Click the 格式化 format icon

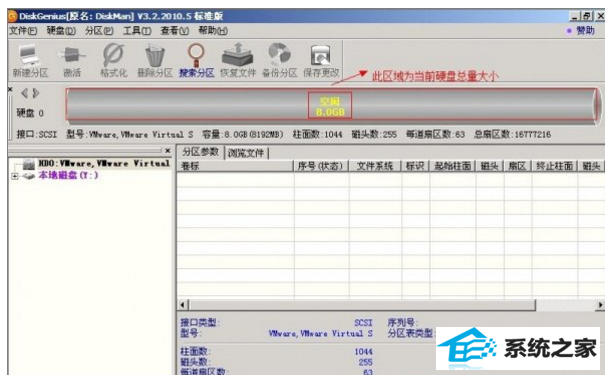tap(113, 61)
